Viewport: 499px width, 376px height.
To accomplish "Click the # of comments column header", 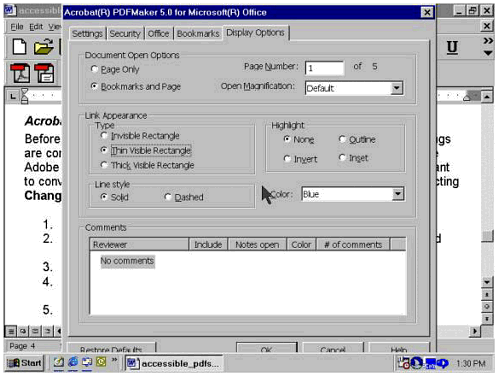I will (x=353, y=244).
